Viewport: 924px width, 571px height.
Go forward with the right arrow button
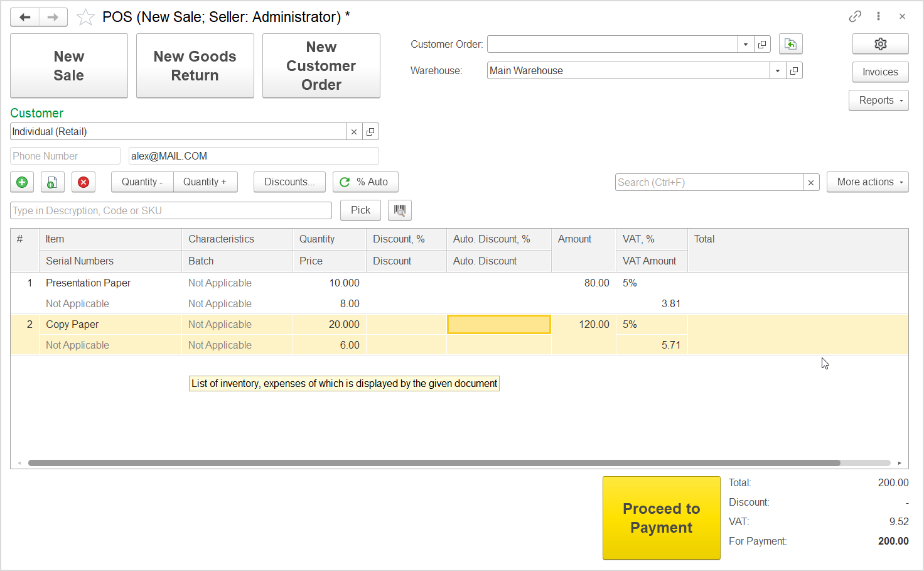pos(53,17)
